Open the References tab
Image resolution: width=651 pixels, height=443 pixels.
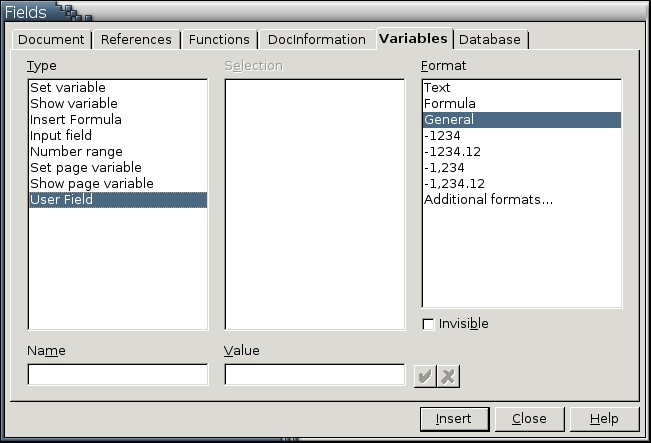tap(136, 39)
